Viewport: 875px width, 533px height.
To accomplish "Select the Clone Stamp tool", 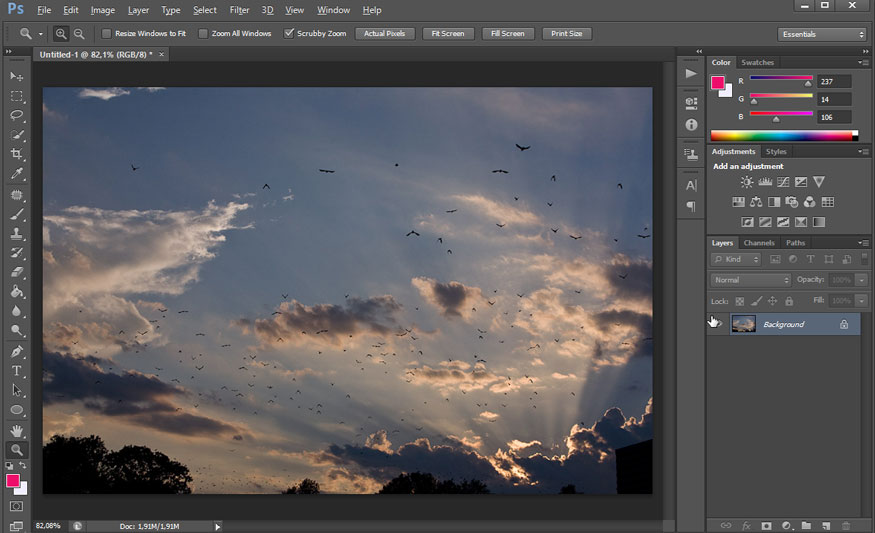I will click(16, 233).
